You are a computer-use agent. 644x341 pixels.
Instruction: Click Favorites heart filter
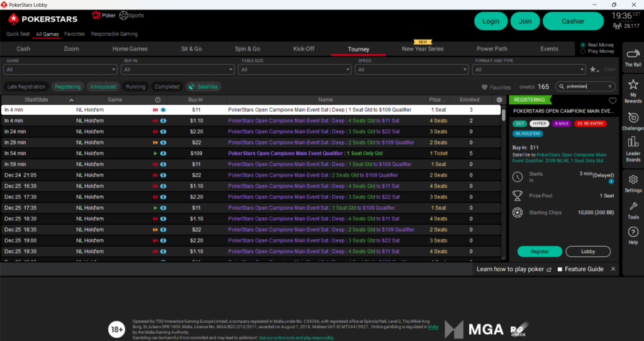496,87
